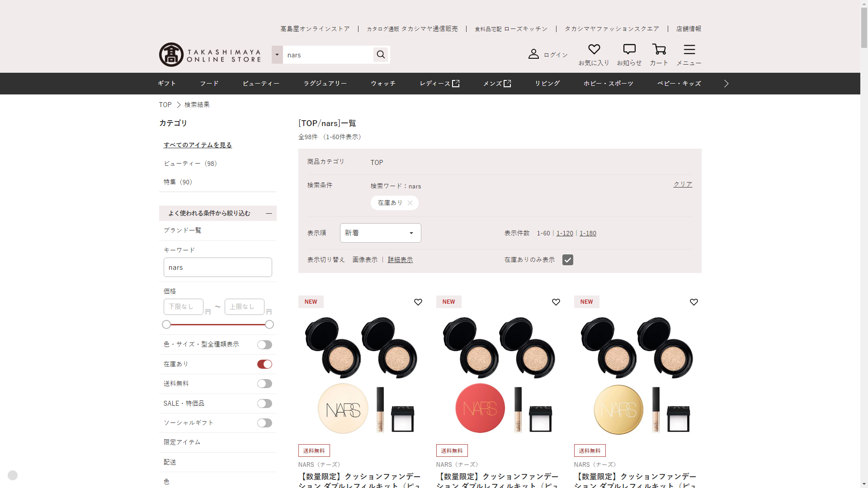This screenshot has height=488, width=868.
Task: Open the search category dropdown arrow
Action: 277,55
